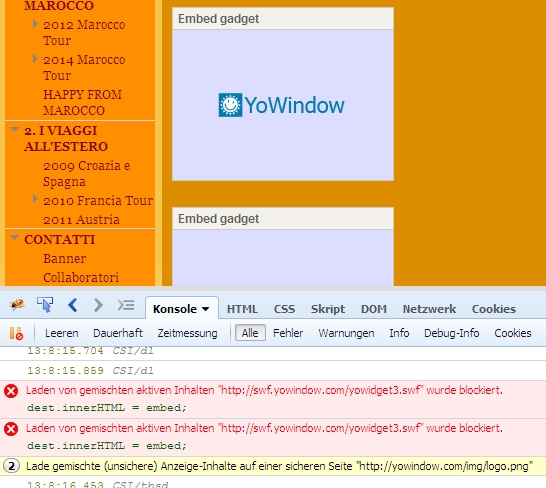Open HAPPY FROM MAROCCO page link
546x488 pixels.
[83, 102]
